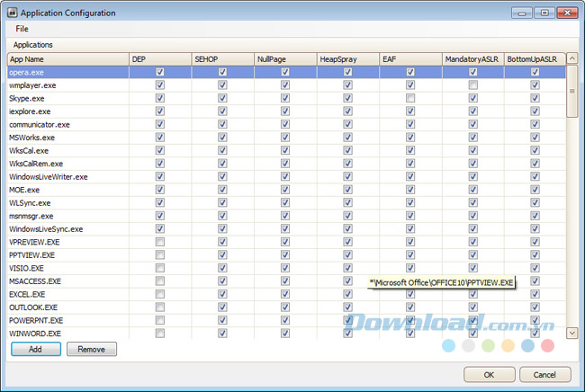Enable DEP for WINWORD.EXE
The height and width of the screenshot is (392, 585).
(160, 334)
